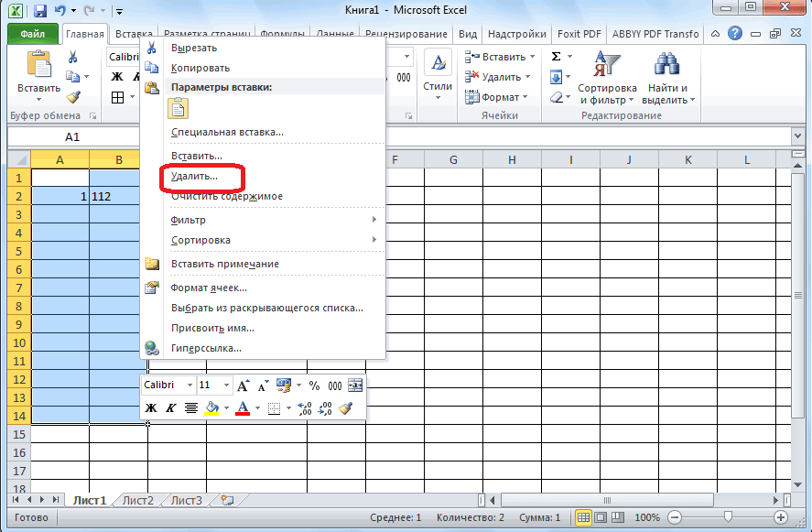Click the yellow fill color button

(212, 408)
